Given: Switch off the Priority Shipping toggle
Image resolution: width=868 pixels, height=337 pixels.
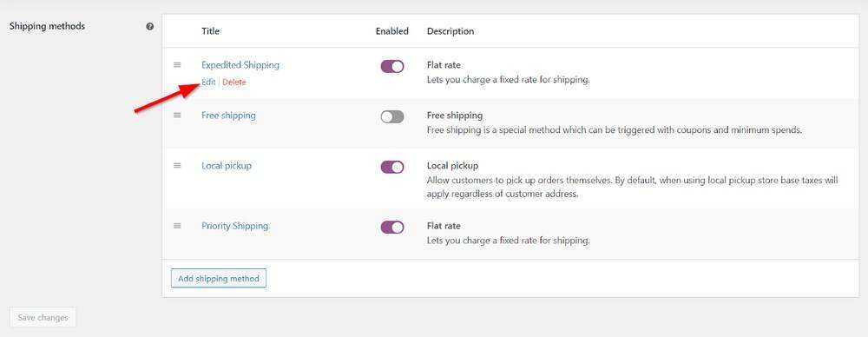Looking at the screenshot, I should coord(392,228).
